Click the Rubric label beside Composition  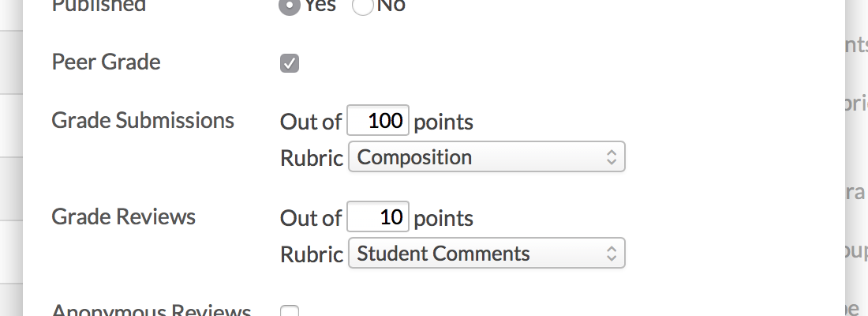pyautogui.click(x=312, y=158)
